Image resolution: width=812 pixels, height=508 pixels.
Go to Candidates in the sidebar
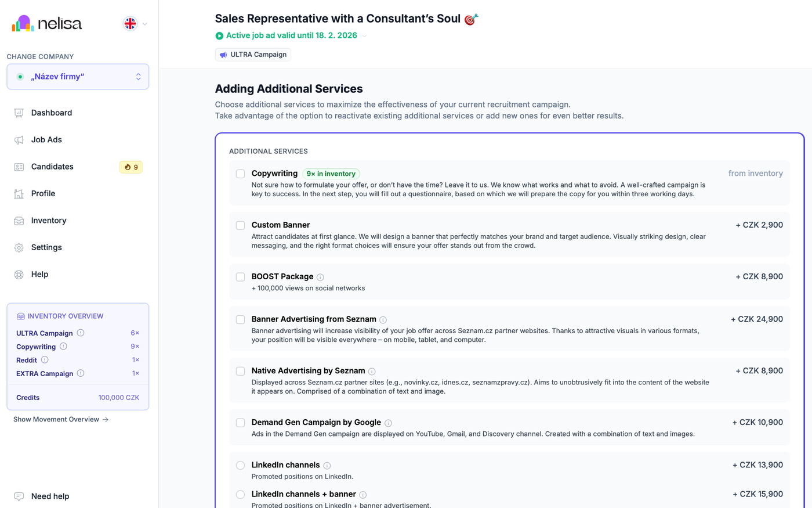52,167
